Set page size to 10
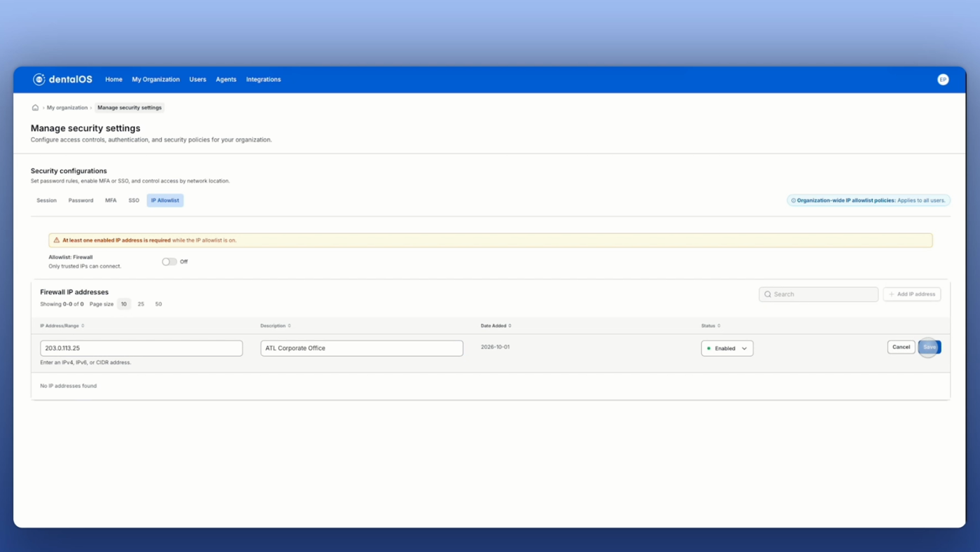 click(124, 304)
